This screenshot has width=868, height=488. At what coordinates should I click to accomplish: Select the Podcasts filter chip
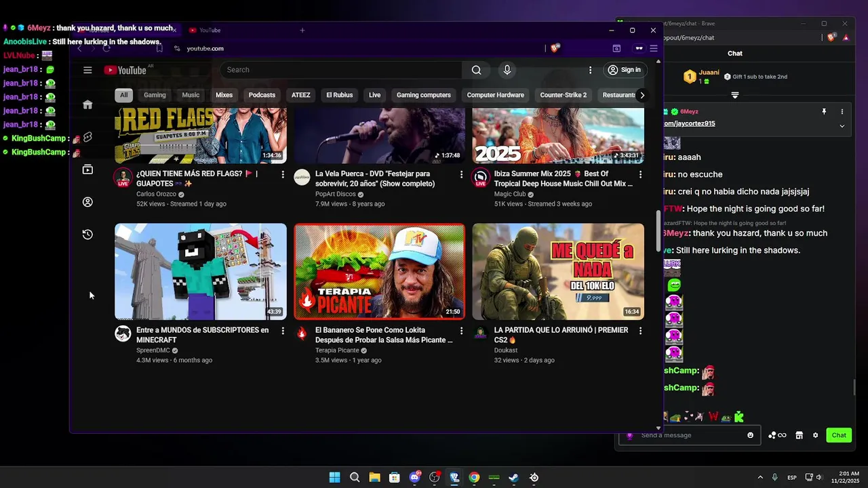[262, 95]
